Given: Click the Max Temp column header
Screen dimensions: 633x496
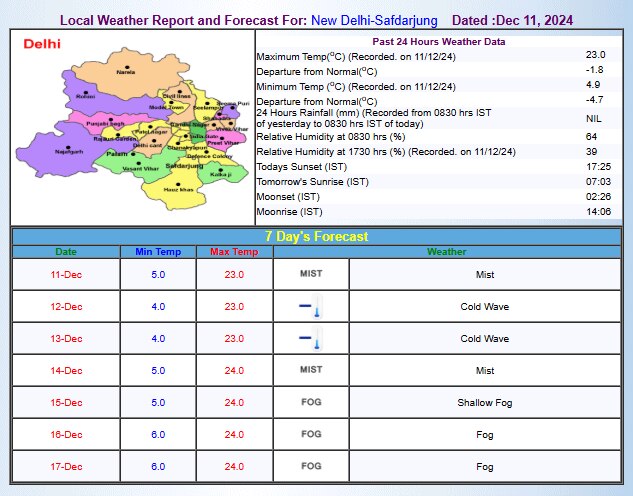Looking at the screenshot, I should click(x=233, y=252).
